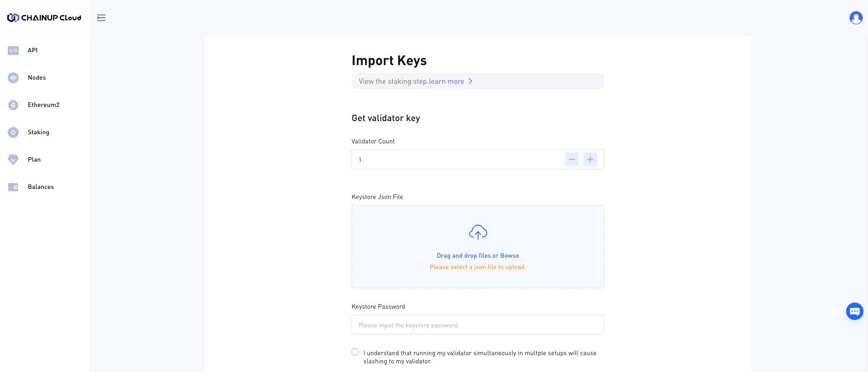Click the Staking sidebar icon
Screen dimensions: 868x372
[x=13, y=132]
